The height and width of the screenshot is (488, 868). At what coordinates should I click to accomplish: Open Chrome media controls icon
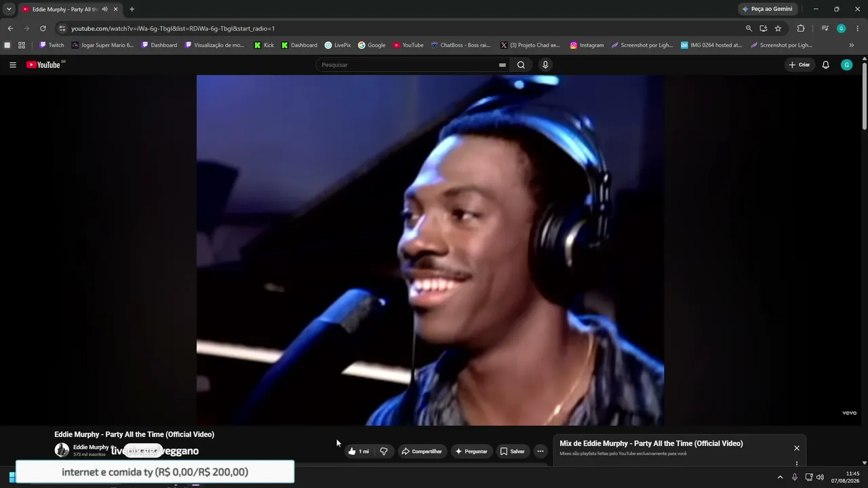pos(825,28)
